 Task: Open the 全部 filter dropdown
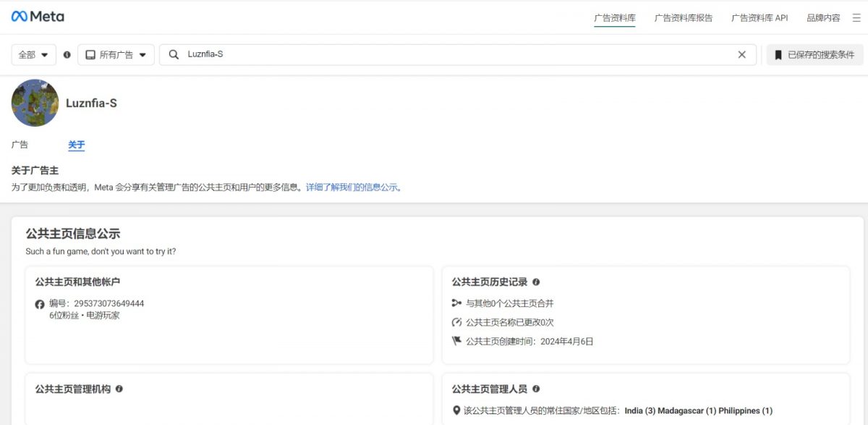(33, 54)
